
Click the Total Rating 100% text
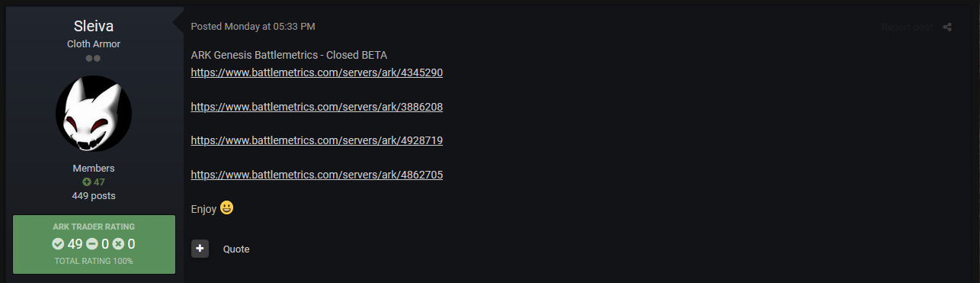point(94,261)
